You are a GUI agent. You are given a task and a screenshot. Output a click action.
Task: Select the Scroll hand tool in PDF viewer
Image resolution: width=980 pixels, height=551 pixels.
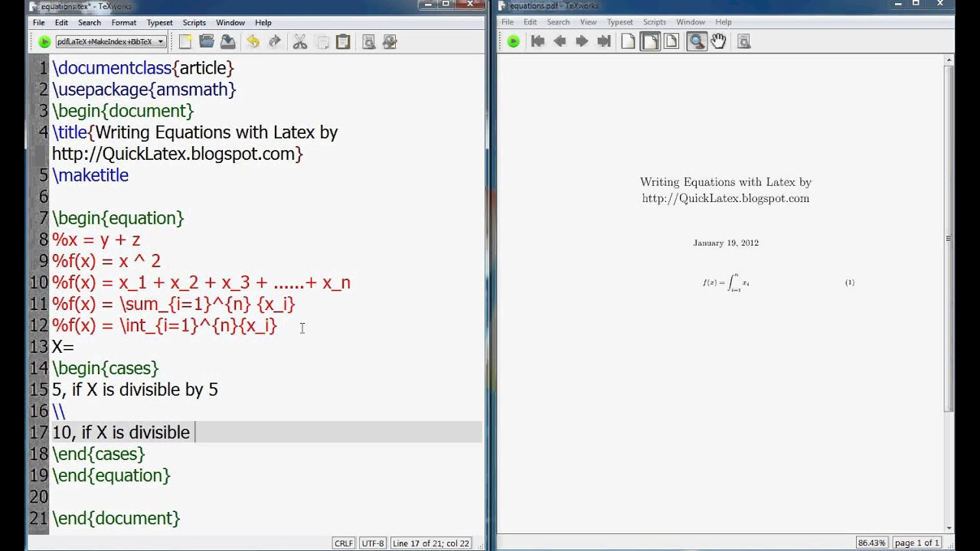point(718,41)
